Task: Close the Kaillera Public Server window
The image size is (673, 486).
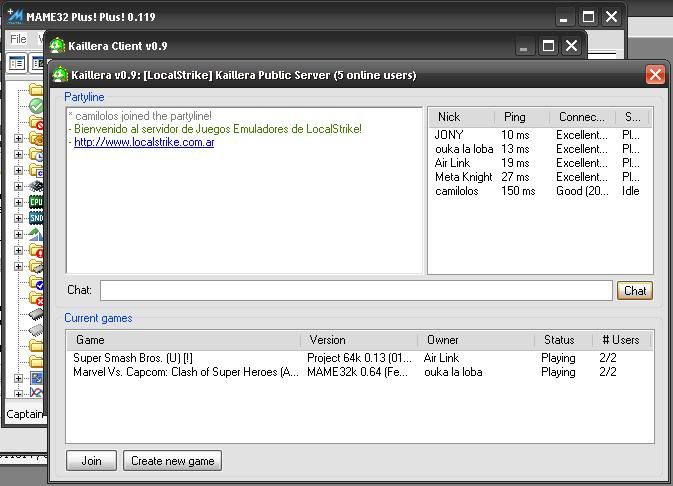Action: [x=655, y=75]
